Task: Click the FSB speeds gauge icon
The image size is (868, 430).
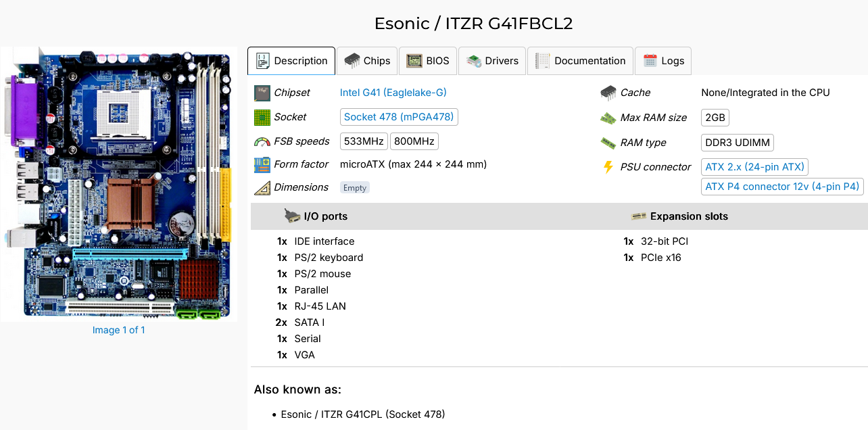Action: click(262, 142)
